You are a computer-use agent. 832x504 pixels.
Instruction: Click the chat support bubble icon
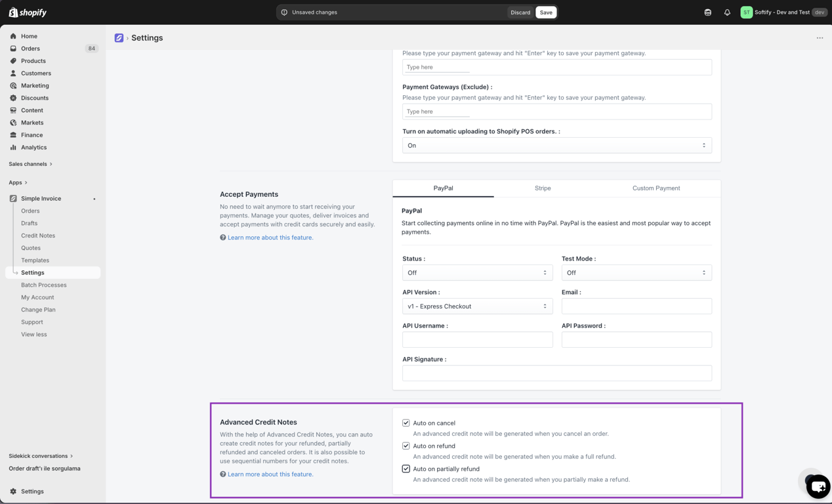click(x=818, y=486)
